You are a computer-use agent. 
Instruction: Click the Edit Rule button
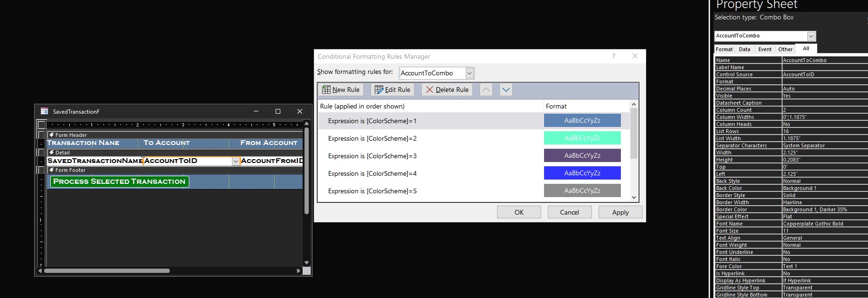[392, 90]
